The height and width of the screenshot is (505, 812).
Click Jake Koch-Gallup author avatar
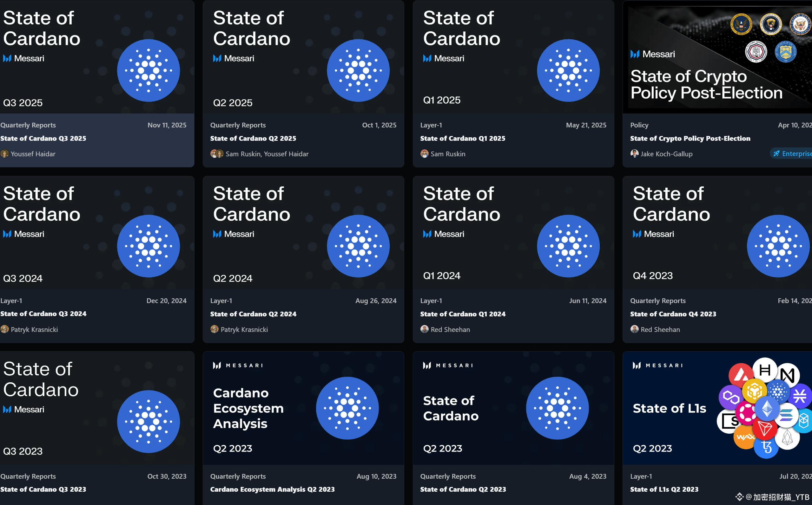[634, 154]
